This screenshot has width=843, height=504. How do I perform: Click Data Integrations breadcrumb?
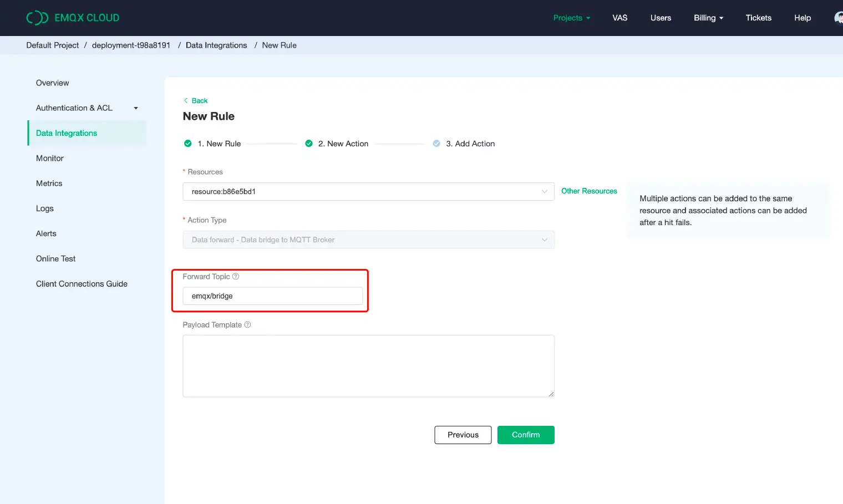[216, 45]
